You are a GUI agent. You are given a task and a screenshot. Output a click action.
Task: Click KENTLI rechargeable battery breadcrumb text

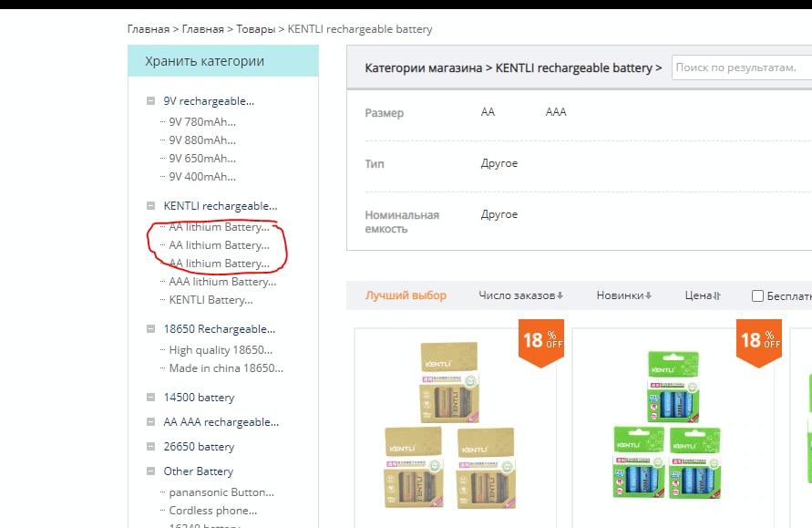pos(360,29)
